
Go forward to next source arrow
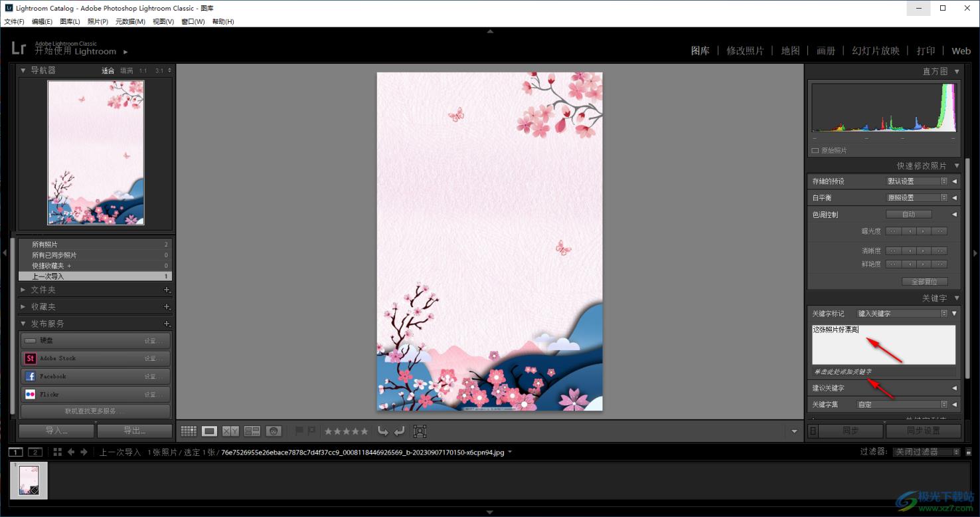tap(84, 452)
